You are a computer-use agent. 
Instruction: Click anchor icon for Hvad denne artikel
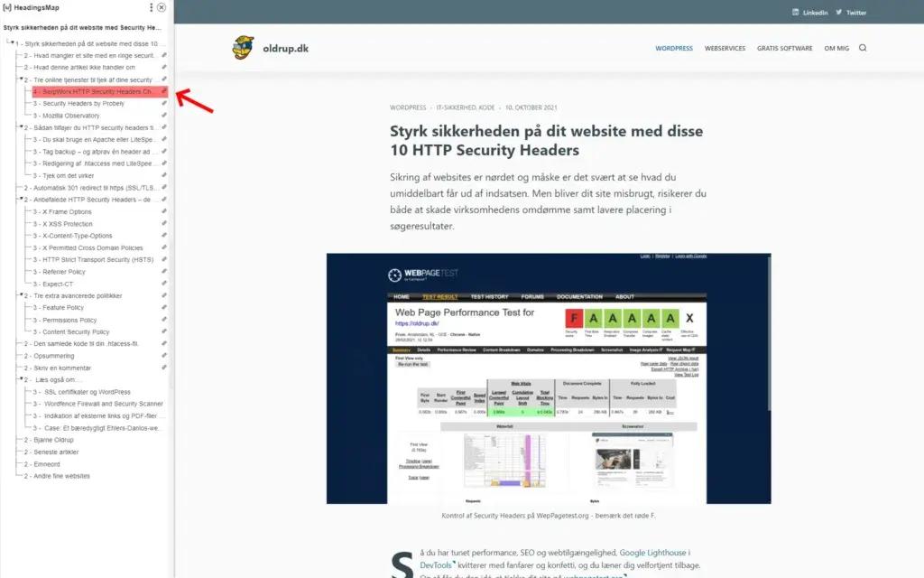pos(164,67)
